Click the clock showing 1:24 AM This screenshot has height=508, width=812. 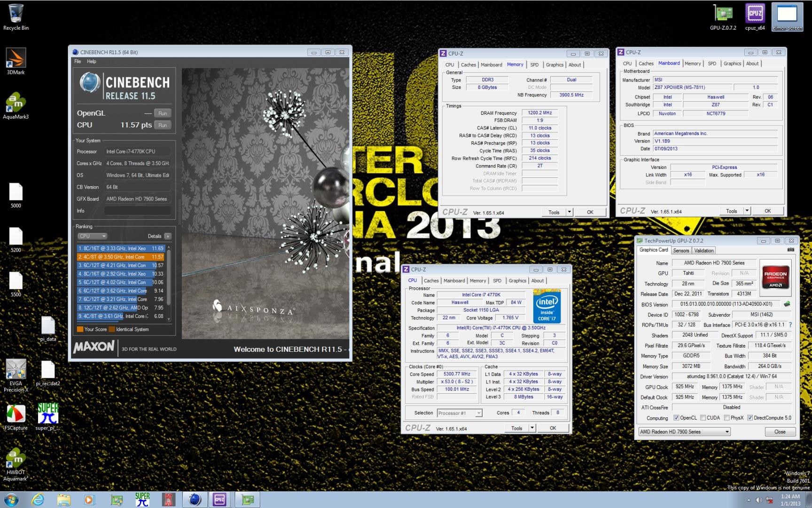click(x=790, y=496)
